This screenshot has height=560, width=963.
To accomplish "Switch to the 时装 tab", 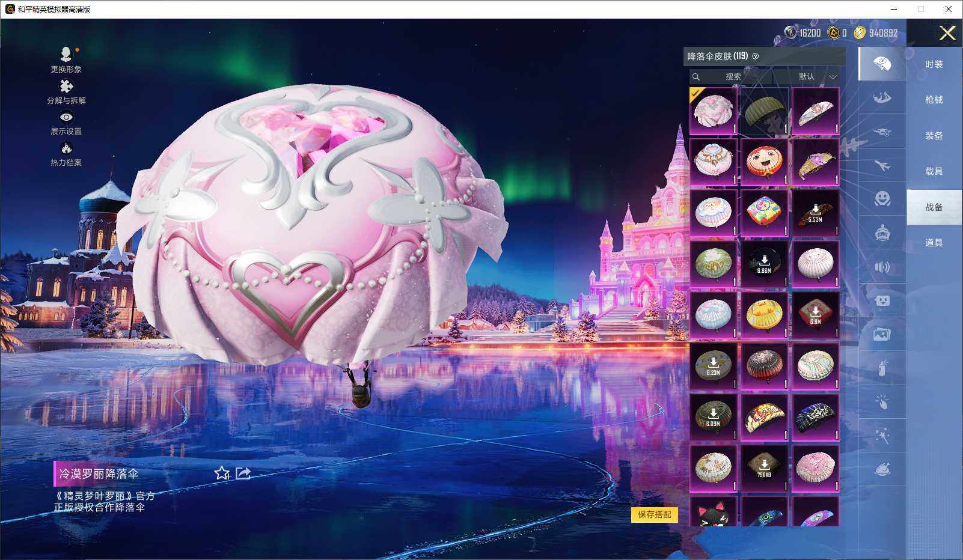I will pyautogui.click(x=934, y=64).
